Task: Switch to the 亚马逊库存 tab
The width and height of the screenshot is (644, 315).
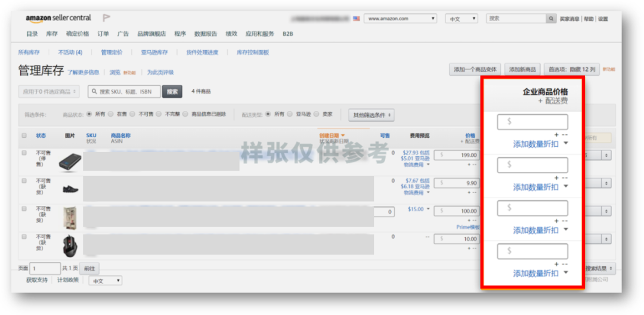Action: [154, 52]
